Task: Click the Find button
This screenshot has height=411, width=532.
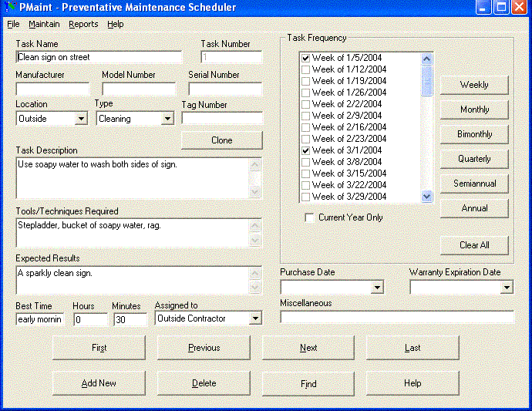Action: 308,383
